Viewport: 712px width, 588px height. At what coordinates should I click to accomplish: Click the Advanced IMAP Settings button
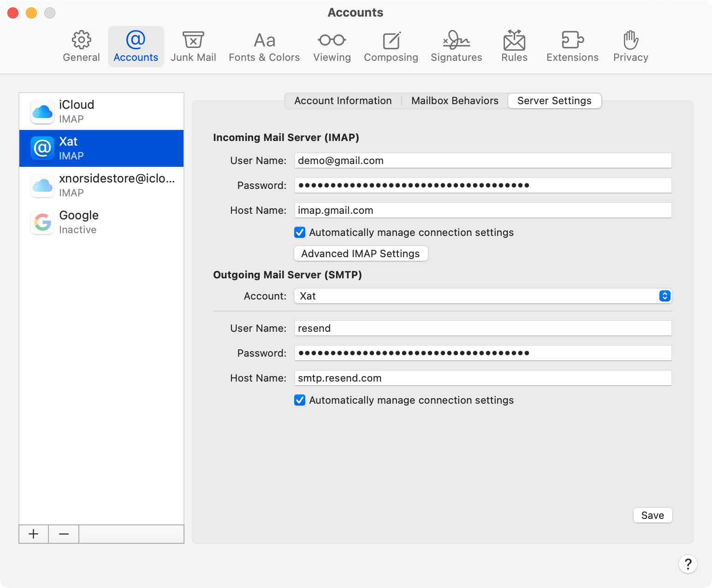(x=361, y=253)
